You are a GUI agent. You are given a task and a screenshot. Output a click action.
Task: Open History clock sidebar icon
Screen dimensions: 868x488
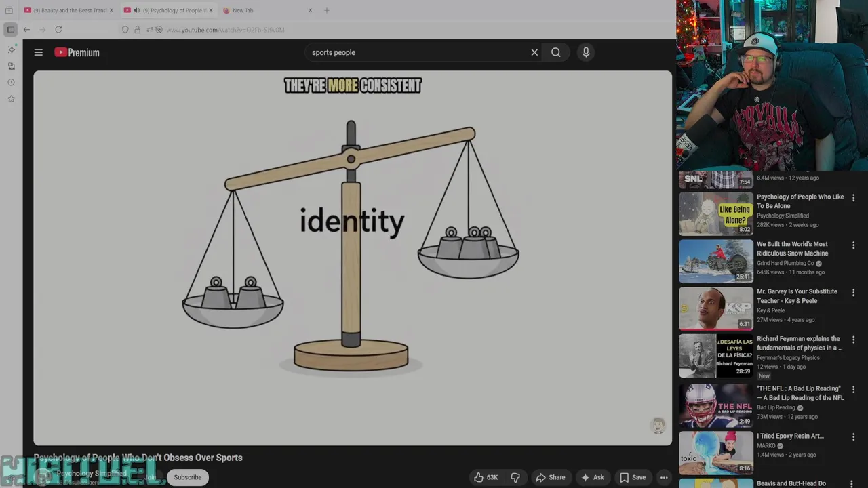[x=11, y=82]
